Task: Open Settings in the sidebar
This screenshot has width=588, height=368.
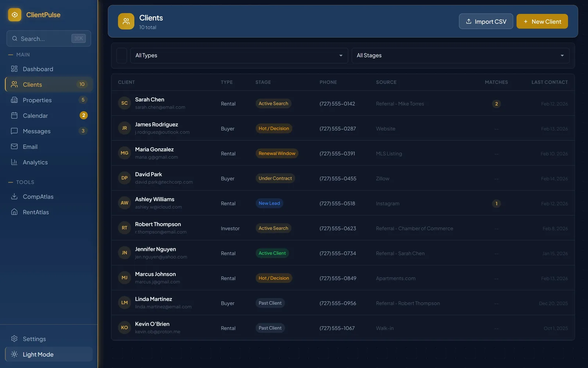Action: click(49, 339)
